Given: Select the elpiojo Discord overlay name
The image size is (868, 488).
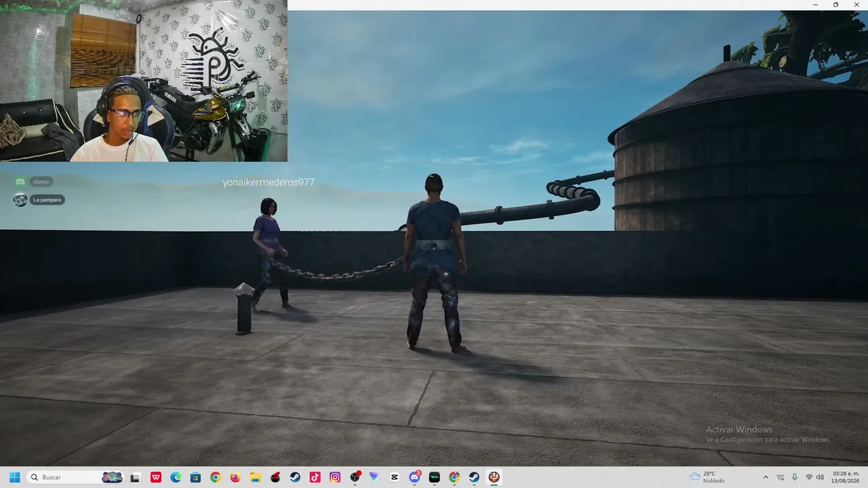Looking at the screenshot, I should [41, 182].
